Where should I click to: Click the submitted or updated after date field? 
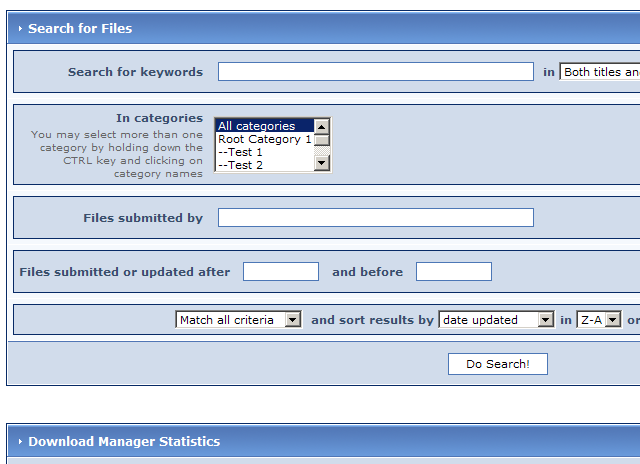[281, 271]
